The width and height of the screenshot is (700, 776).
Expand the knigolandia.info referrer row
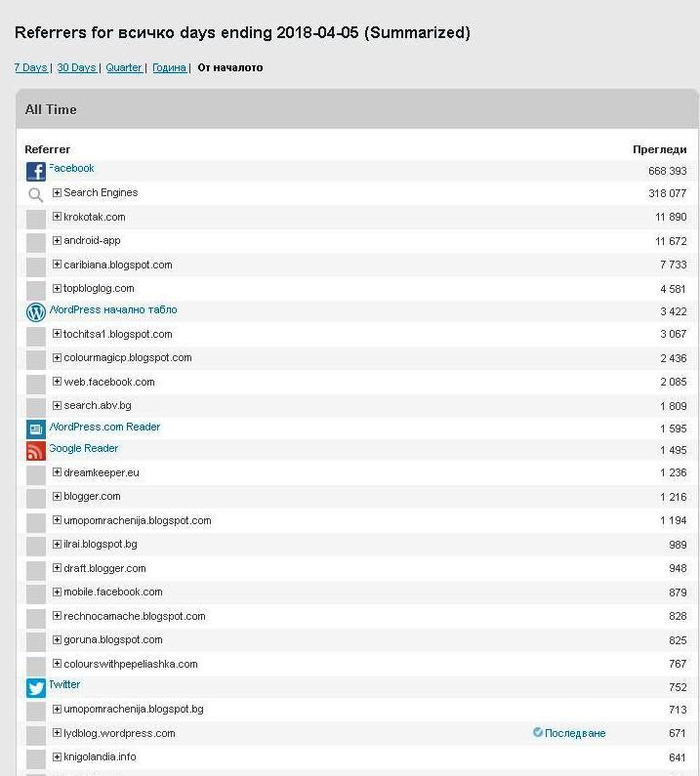coord(57,756)
